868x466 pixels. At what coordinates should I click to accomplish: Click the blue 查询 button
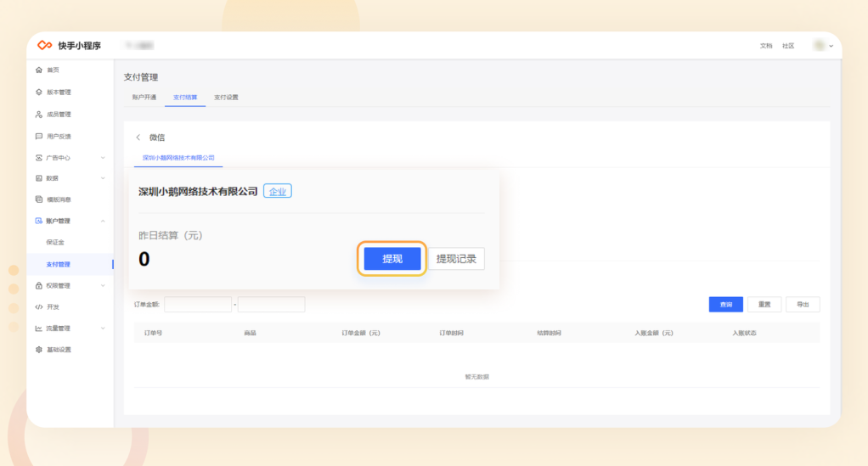point(725,305)
